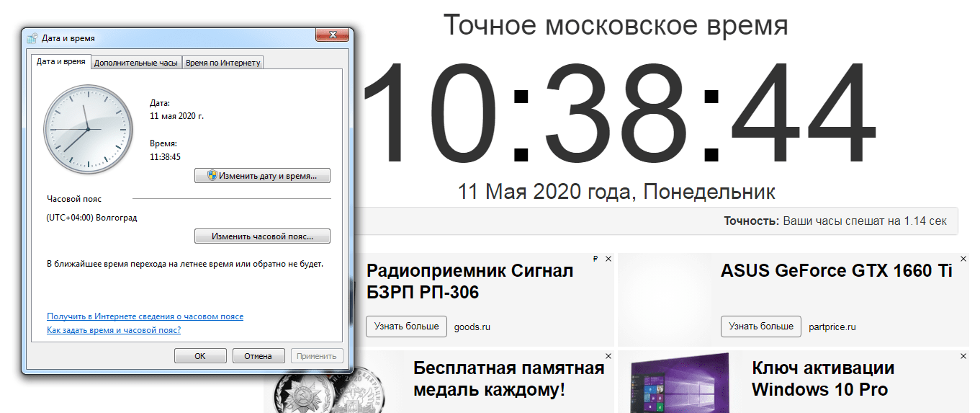
Task: Close the ASUS GeForce GTX 1660 Ti ad
Action: tap(963, 259)
